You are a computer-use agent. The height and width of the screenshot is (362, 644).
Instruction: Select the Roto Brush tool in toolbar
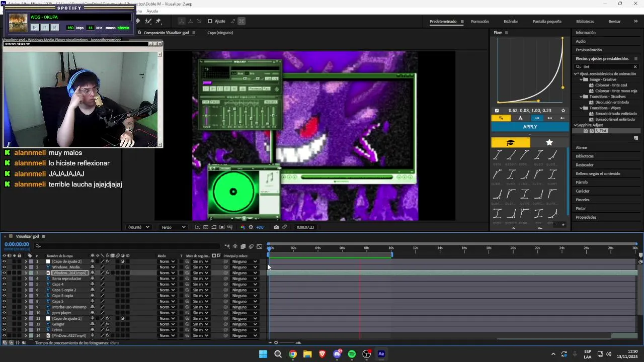(x=148, y=21)
